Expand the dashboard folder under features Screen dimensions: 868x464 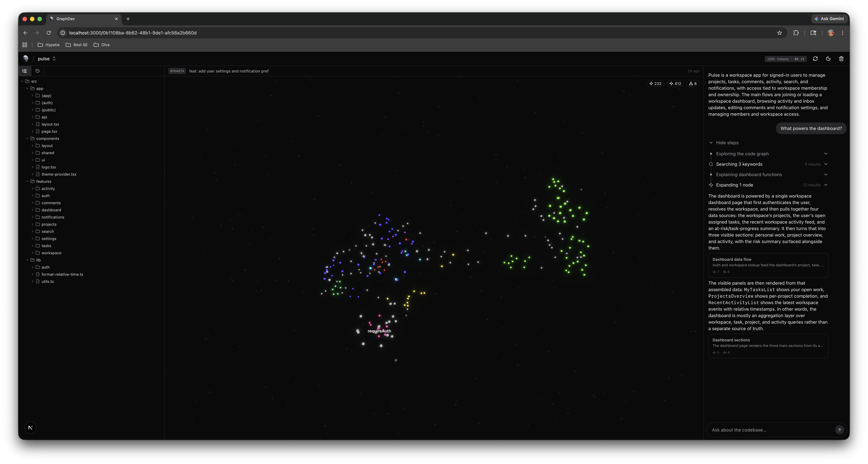pos(51,210)
